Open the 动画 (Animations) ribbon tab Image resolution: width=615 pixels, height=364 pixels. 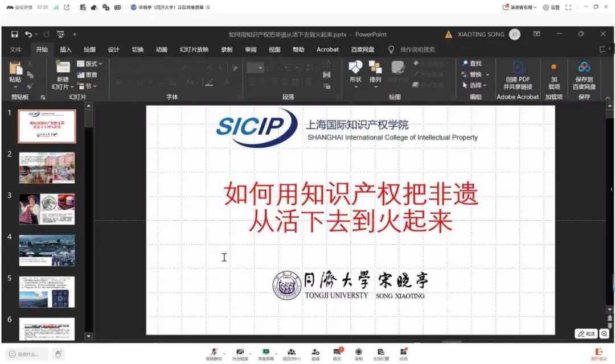tap(161, 49)
